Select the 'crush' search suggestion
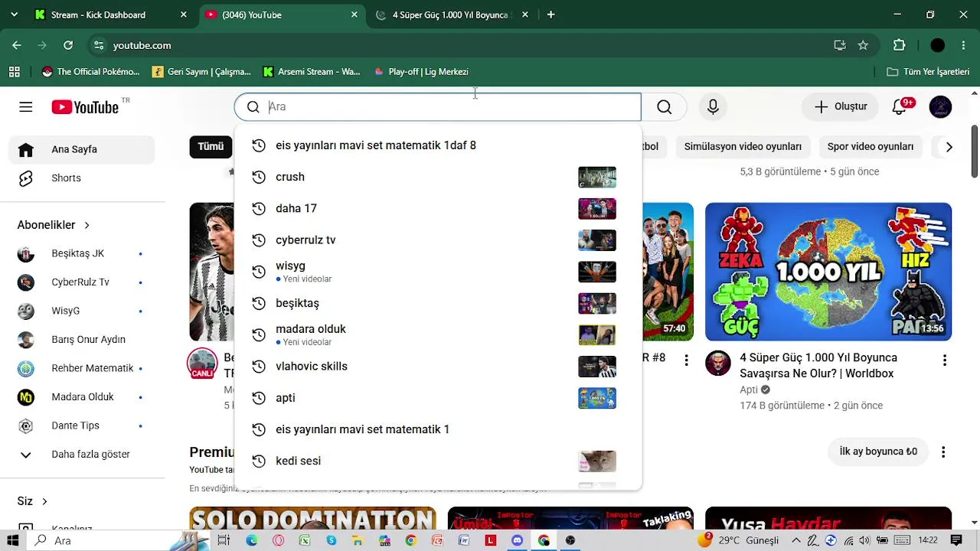Screen dimensions: 980x551 tap(438, 177)
